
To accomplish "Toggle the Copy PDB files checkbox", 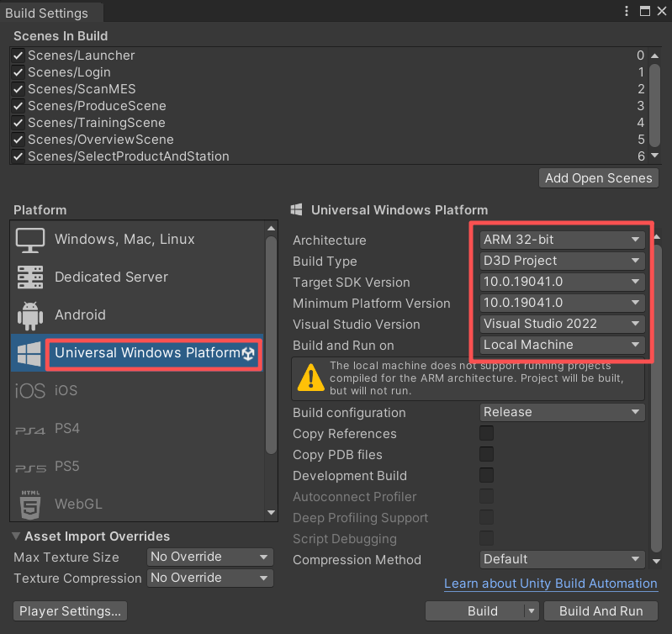I will [x=486, y=455].
